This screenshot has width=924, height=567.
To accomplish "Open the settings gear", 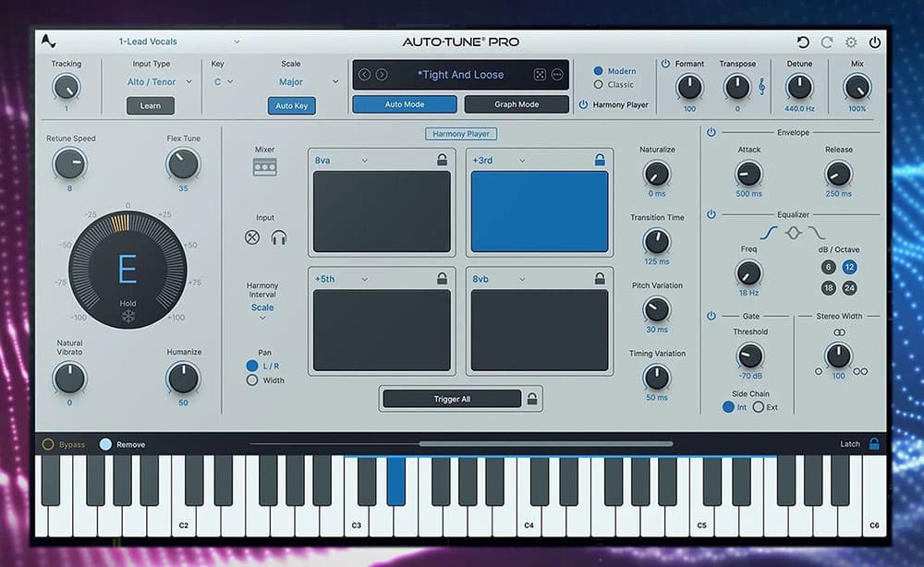I will (x=851, y=42).
